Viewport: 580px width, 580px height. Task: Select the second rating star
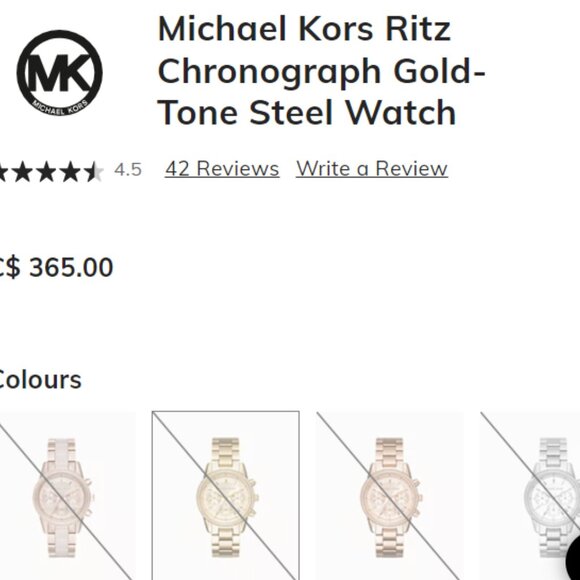pyautogui.click(x=23, y=172)
